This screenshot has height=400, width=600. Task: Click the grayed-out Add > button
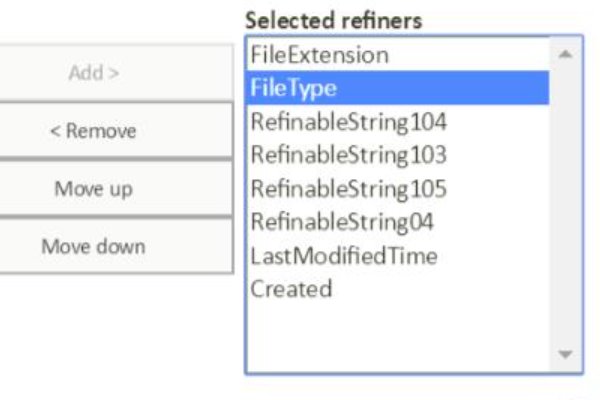pos(93,73)
